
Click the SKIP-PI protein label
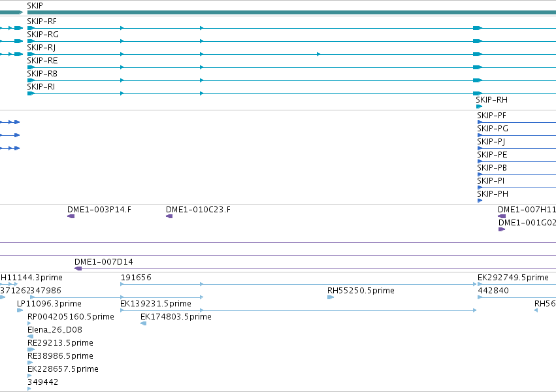click(x=491, y=181)
